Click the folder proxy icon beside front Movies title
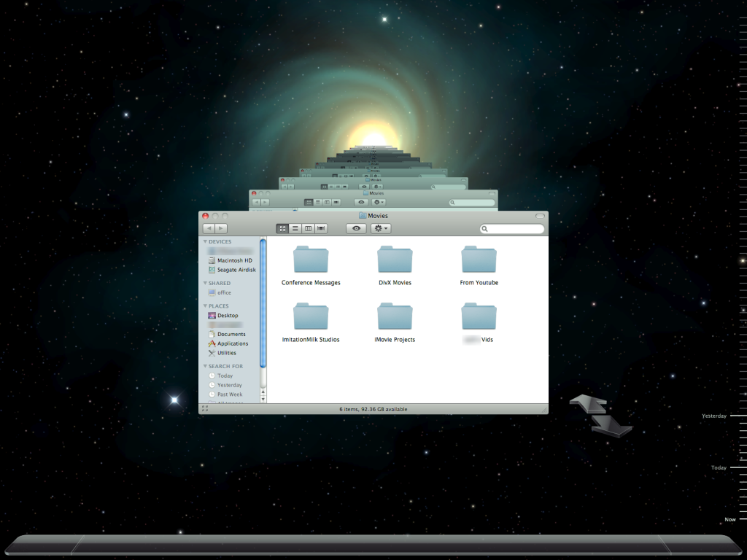The width and height of the screenshot is (747, 560). tap(362, 216)
